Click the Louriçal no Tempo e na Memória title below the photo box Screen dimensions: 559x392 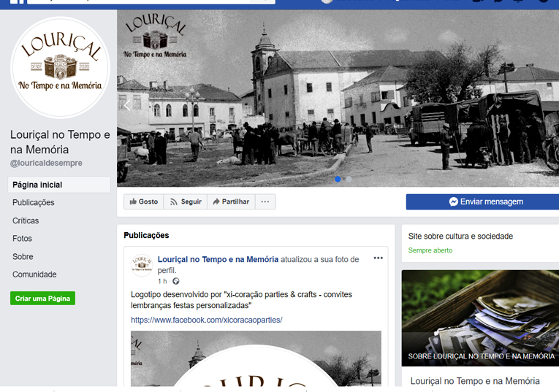coord(475,381)
